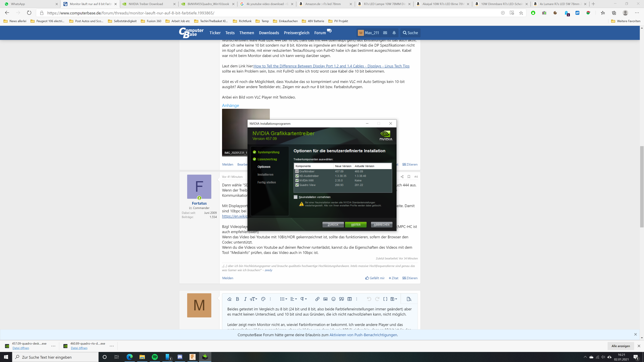Image resolution: width=644 pixels, height=362 pixels.
Task: Open the smiley emoji picker
Action: click(x=333, y=299)
